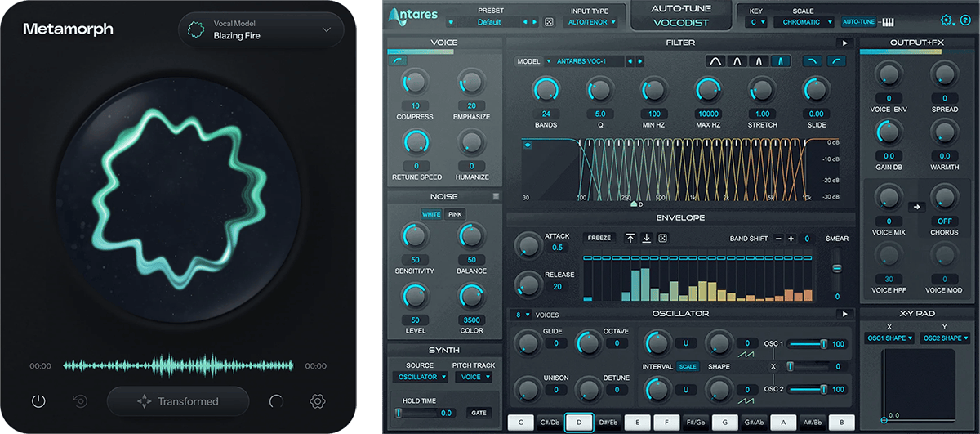Click the Metamorph undo history icon
The width and height of the screenshot is (980, 434).
[x=80, y=401]
